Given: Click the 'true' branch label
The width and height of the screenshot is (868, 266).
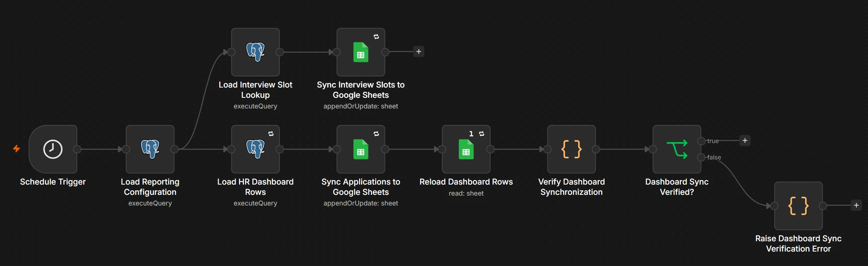Looking at the screenshot, I should pyautogui.click(x=713, y=141).
